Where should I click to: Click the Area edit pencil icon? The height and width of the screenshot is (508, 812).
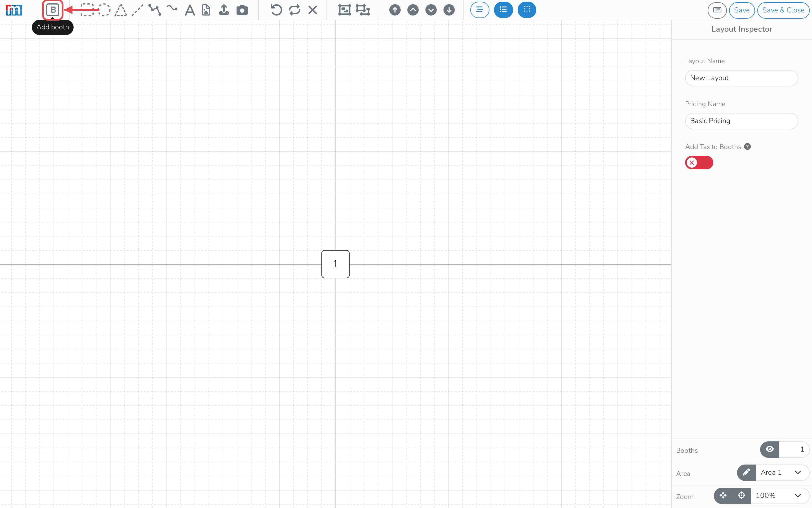click(x=746, y=472)
